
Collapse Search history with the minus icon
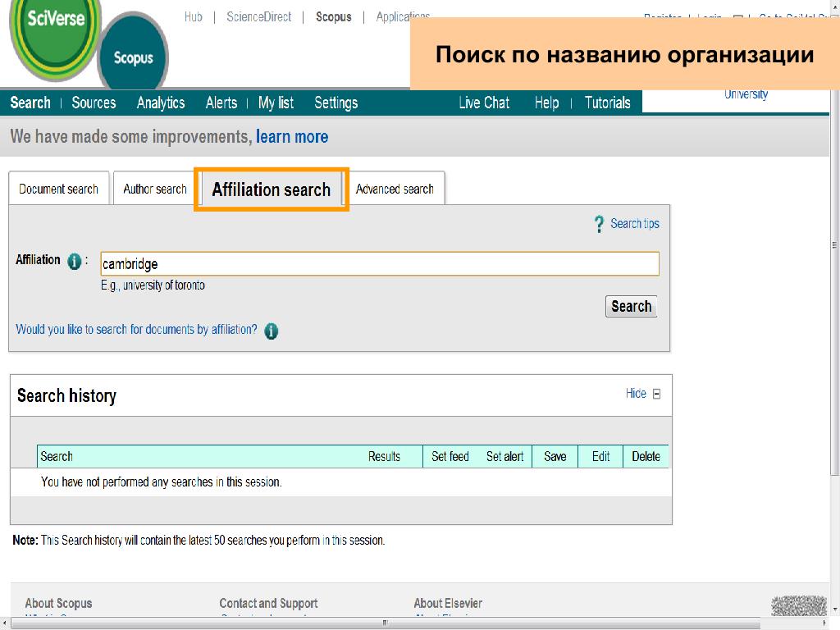(657, 395)
